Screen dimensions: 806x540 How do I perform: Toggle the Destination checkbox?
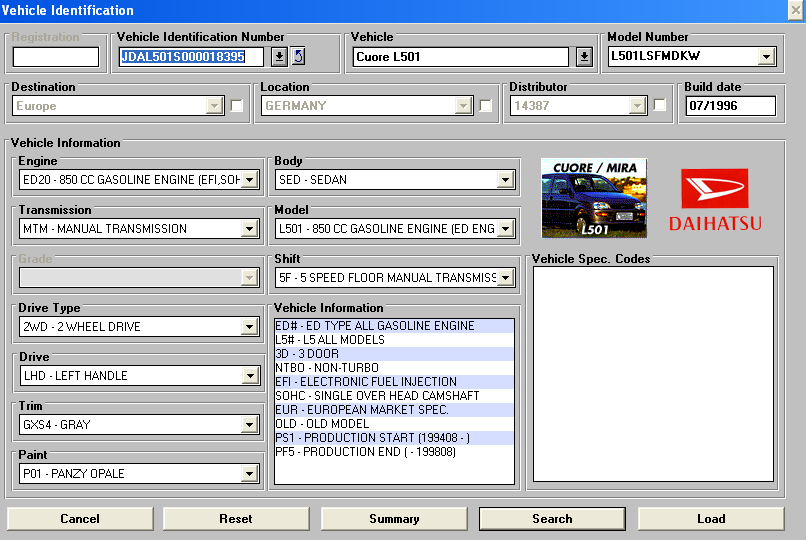point(237,106)
